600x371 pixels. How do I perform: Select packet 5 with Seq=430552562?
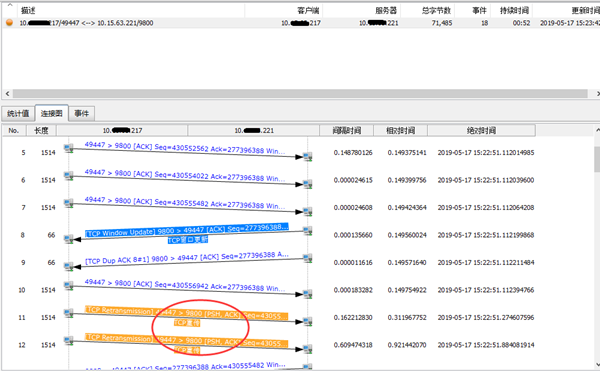point(184,148)
